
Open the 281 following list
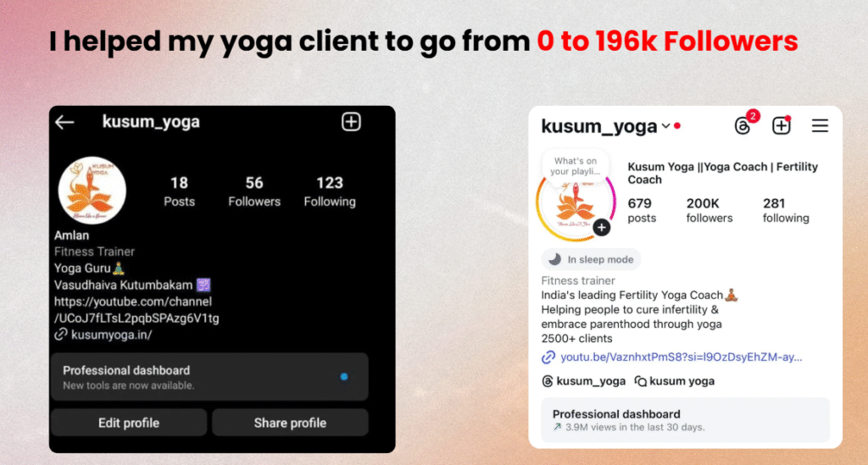(x=786, y=211)
